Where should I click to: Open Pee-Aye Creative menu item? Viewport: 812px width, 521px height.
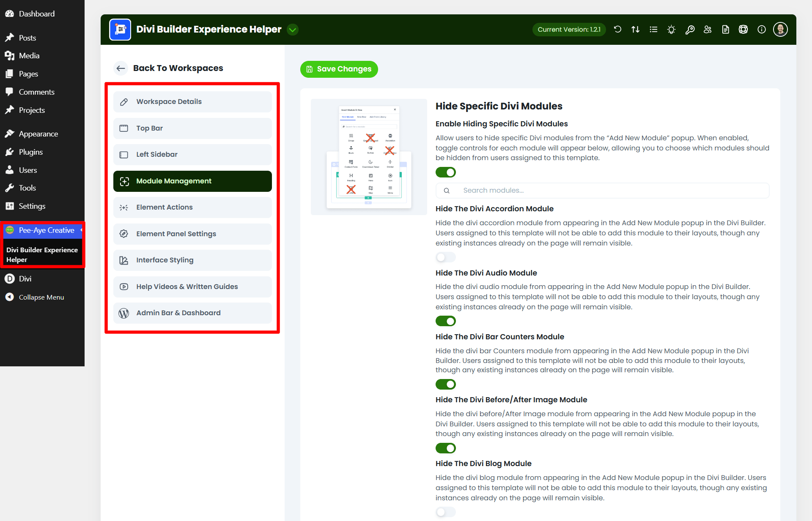point(42,230)
